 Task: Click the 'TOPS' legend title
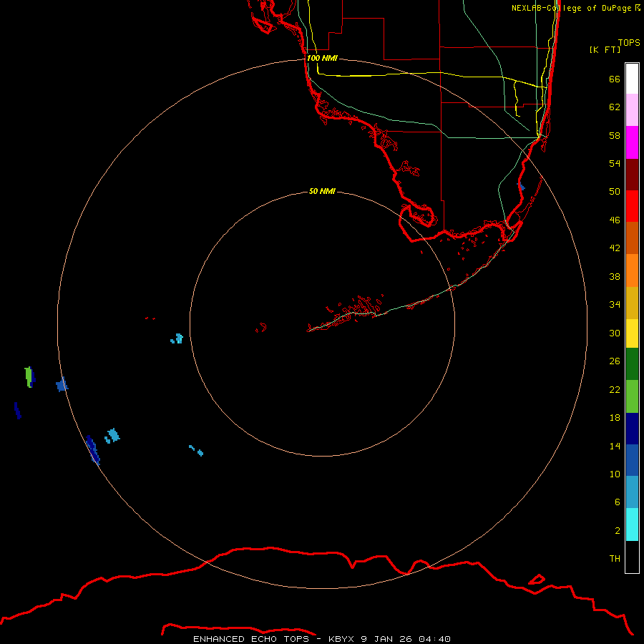tap(629, 43)
